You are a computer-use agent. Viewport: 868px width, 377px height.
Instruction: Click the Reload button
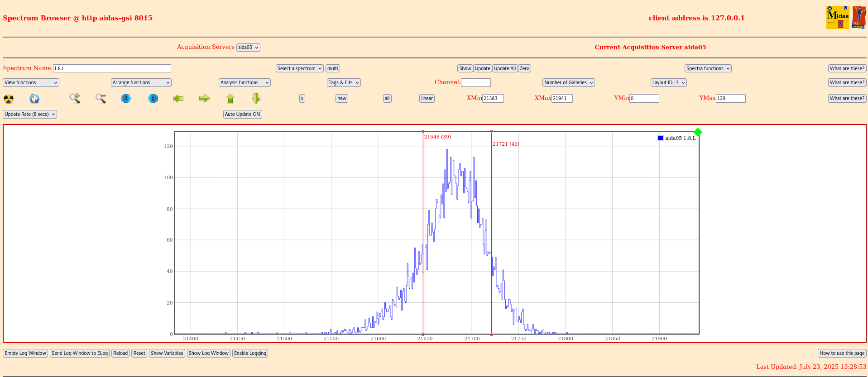tap(120, 353)
